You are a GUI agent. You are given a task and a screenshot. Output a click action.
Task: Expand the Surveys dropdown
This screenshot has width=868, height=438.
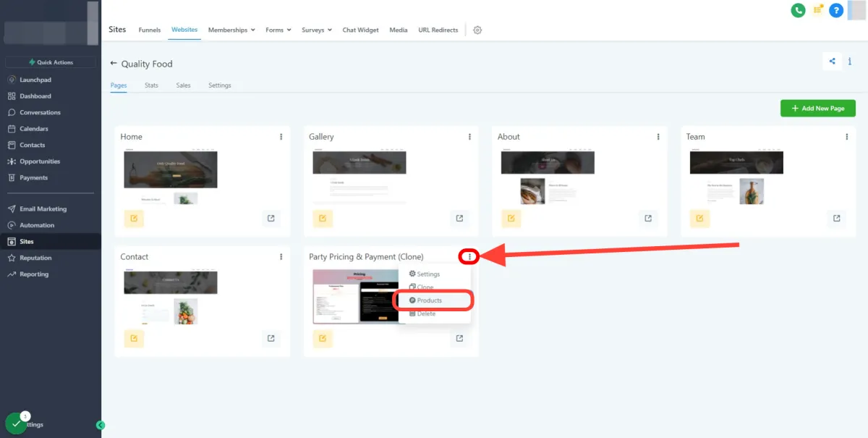click(x=317, y=30)
